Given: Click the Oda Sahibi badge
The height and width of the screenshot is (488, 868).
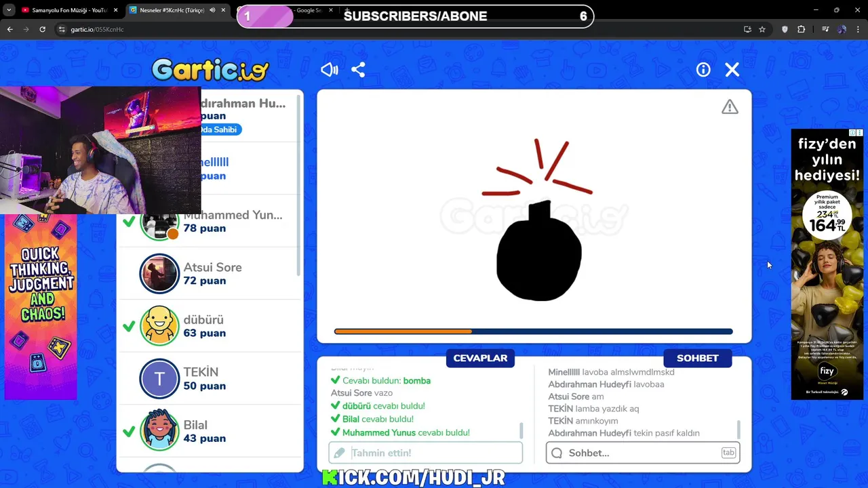Looking at the screenshot, I should [x=221, y=129].
